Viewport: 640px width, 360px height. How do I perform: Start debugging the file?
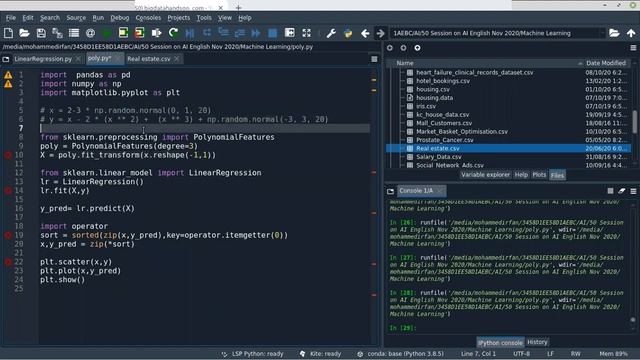click(190, 33)
